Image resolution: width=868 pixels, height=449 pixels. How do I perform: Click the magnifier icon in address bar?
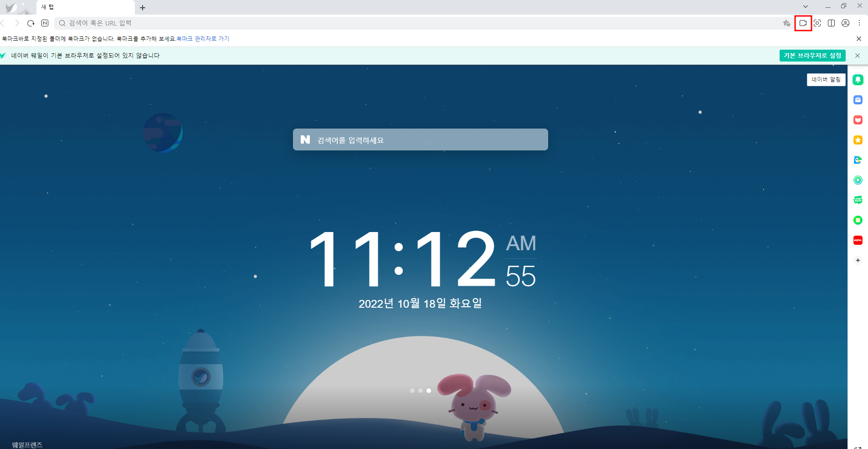point(62,23)
